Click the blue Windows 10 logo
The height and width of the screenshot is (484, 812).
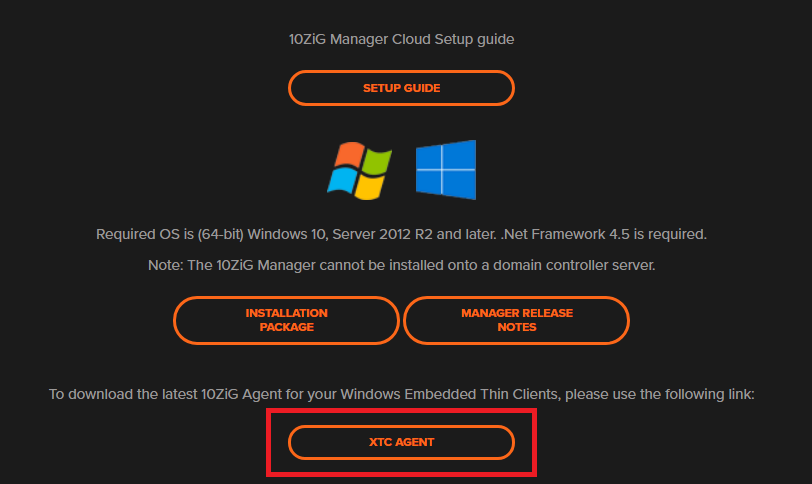(x=446, y=169)
